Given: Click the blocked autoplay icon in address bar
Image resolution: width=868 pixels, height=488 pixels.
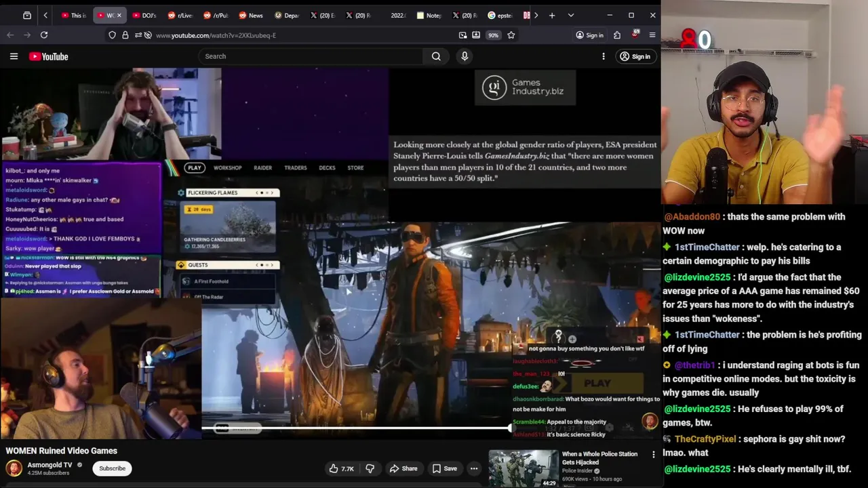Looking at the screenshot, I should click(148, 35).
